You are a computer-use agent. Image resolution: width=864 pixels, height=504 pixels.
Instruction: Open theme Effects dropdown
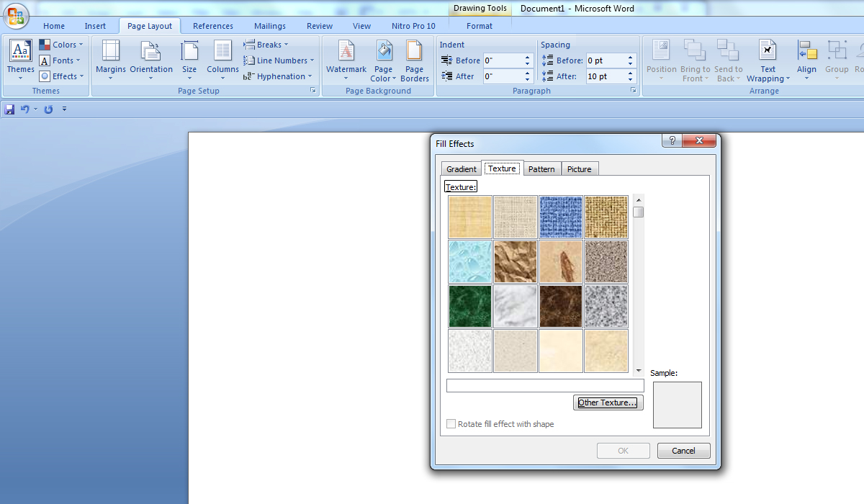click(62, 76)
